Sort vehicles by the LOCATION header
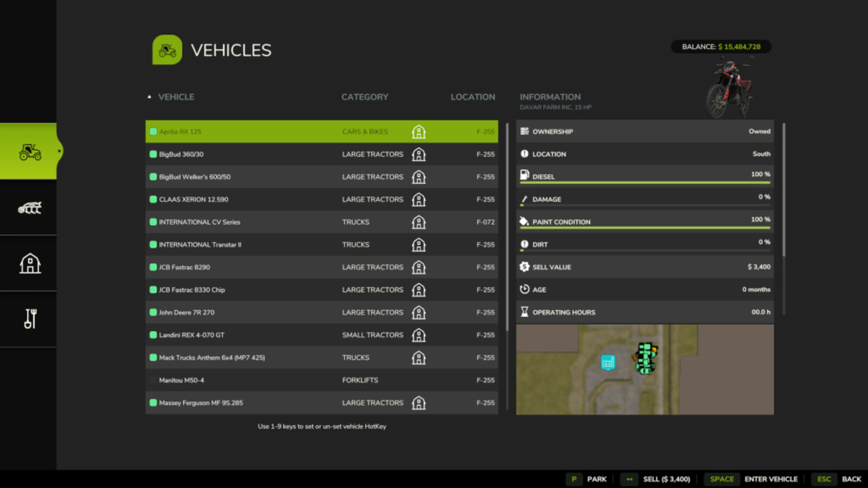 (473, 97)
